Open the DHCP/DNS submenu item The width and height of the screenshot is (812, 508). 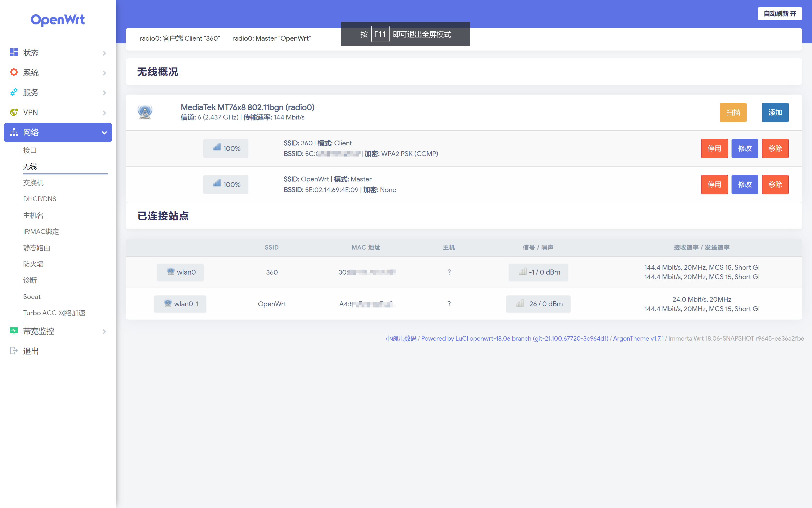coord(40,199)
